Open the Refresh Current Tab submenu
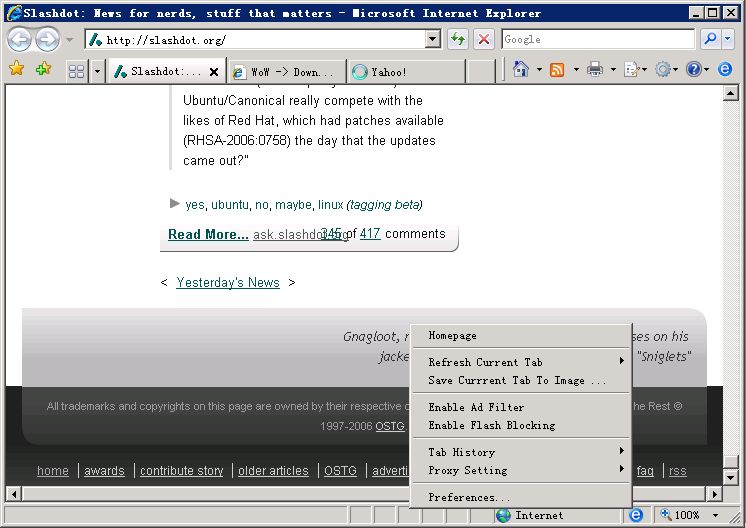 [521, 362]
